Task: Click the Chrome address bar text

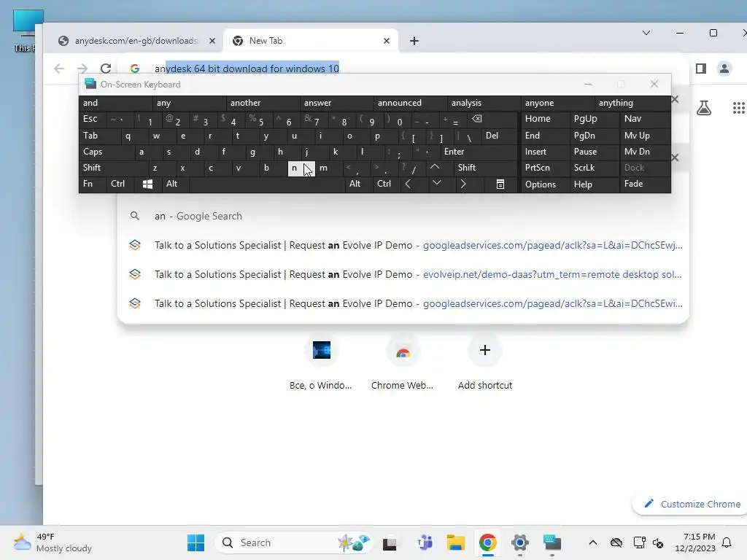Action: [x=247, y=69]
